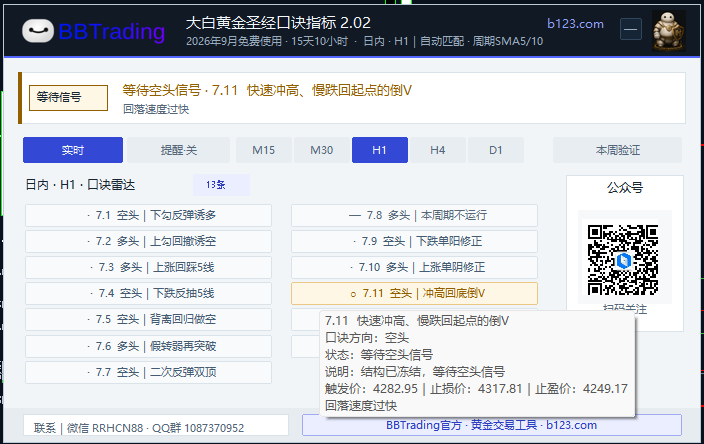Select the H1 timeframe tab
This screenshot has width=704, height=444.
click(x=380, y=150)
